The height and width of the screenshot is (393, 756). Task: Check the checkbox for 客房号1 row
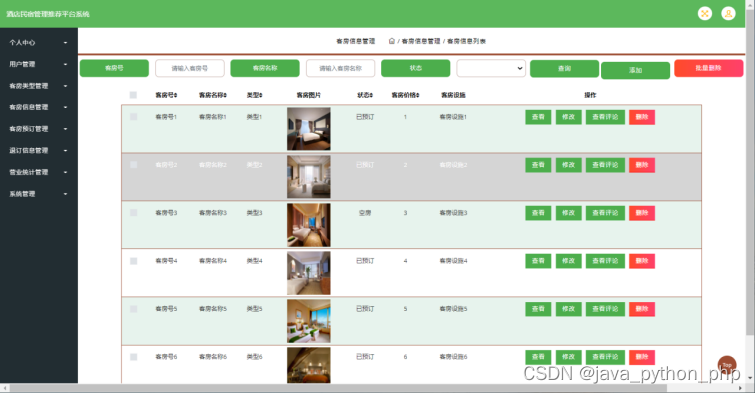[x=134, y=117]
